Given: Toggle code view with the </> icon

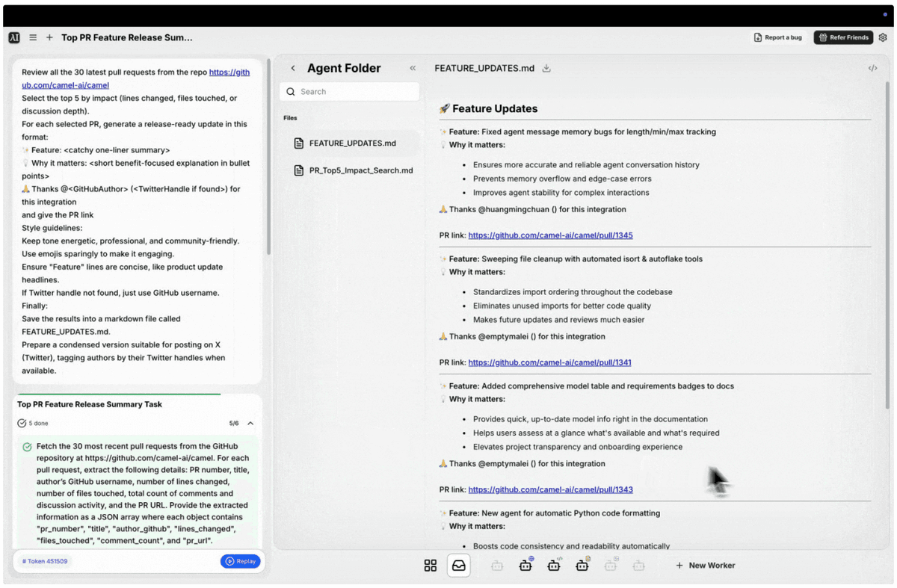Looking at the screenshot, I should coord(872,68).
